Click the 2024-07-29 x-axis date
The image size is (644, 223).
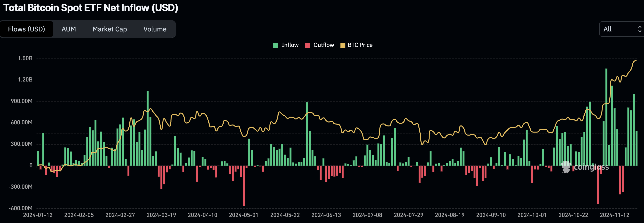408,215
